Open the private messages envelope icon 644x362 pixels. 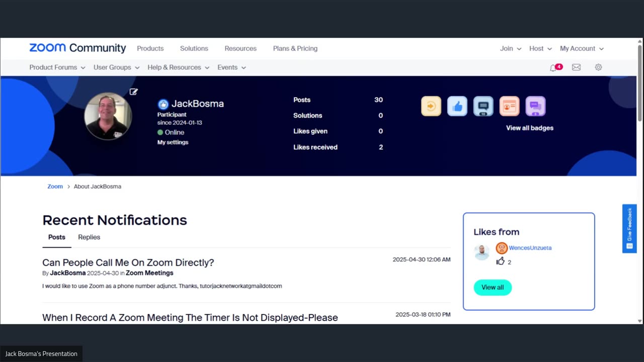(x=577, y=67)
